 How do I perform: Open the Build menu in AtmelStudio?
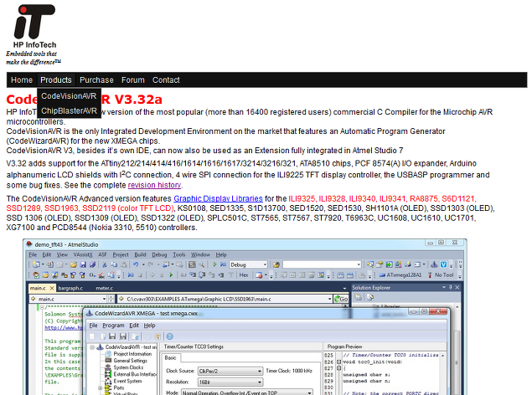(140, 254)
